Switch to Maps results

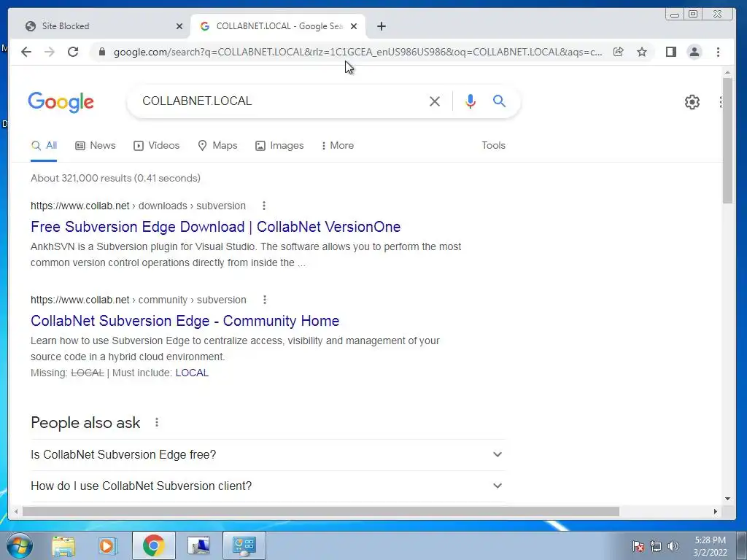pos(217,146)
